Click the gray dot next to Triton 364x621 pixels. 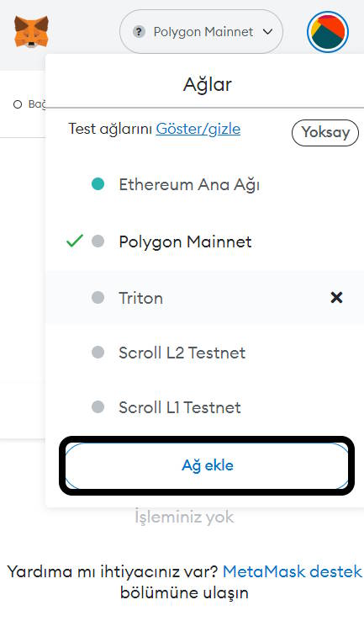click(98, 297)
